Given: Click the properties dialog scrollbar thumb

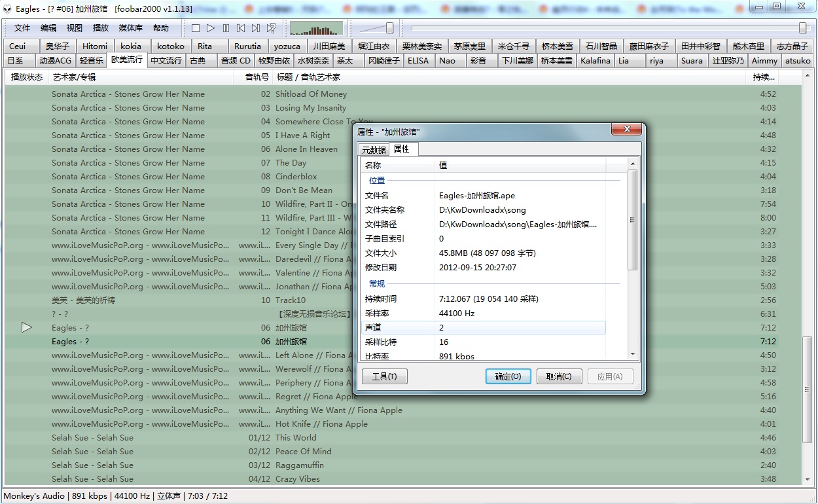Looking at the screenshot, I should 632,220.
